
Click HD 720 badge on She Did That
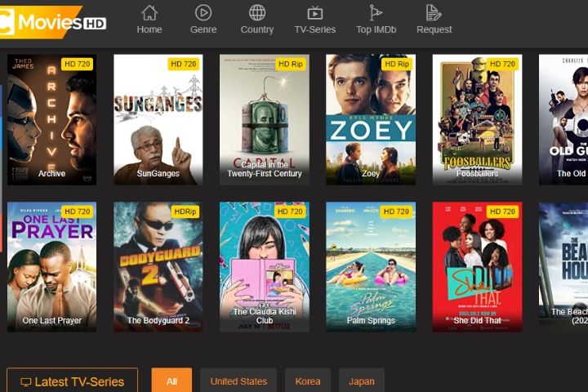click(x=502, y=212)
